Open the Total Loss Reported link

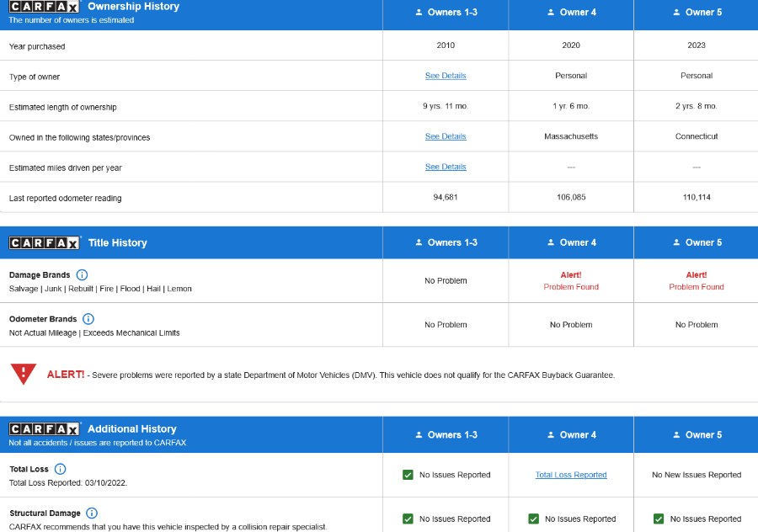571,475
